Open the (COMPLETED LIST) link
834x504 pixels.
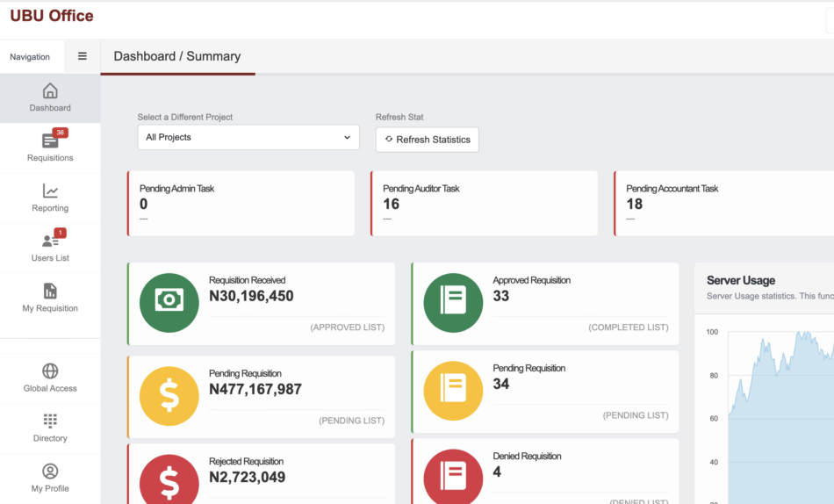(628, 328)
